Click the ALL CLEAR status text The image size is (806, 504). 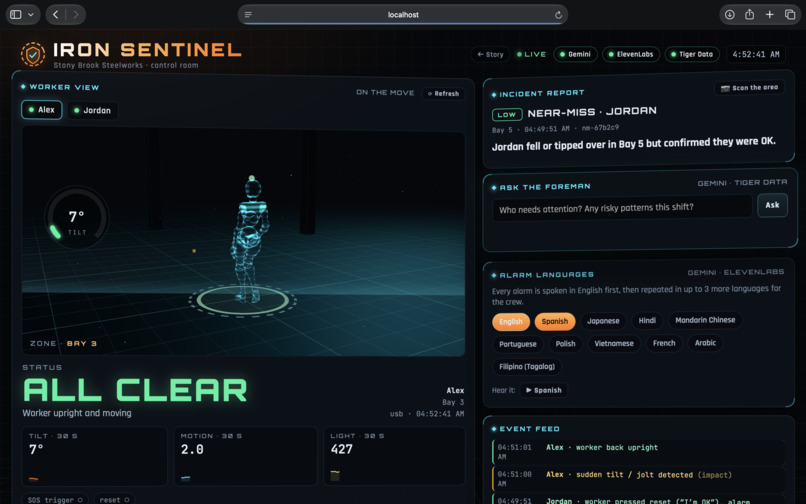click(x=135, y=390)
